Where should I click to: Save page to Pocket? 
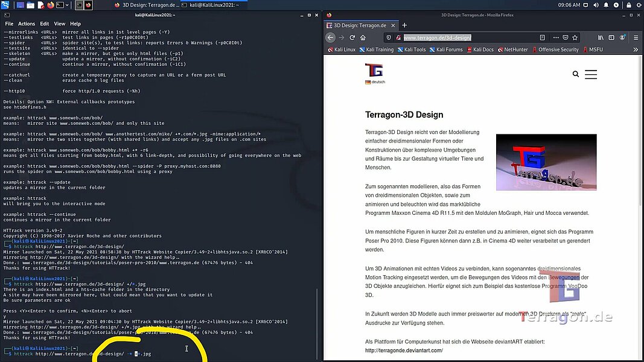click(x=566, y=38)
